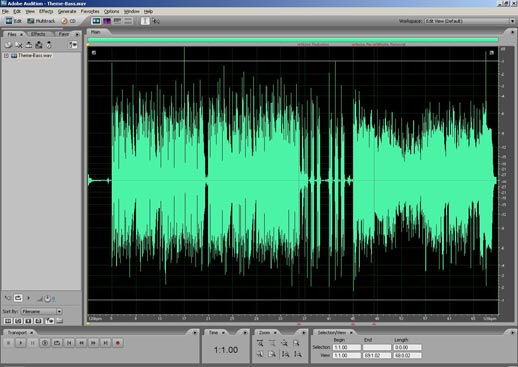
Task: Select the Scrub tool icon
Action: point(156,21)
